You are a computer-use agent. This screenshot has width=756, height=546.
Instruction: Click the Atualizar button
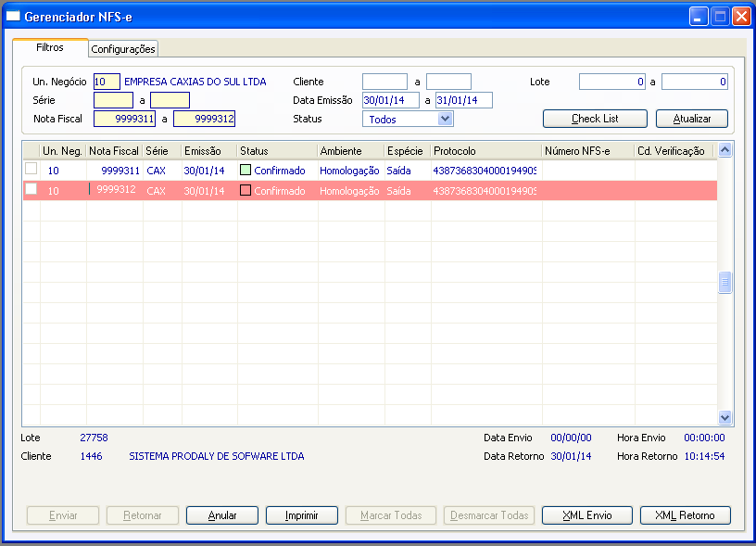pos(692,119)
